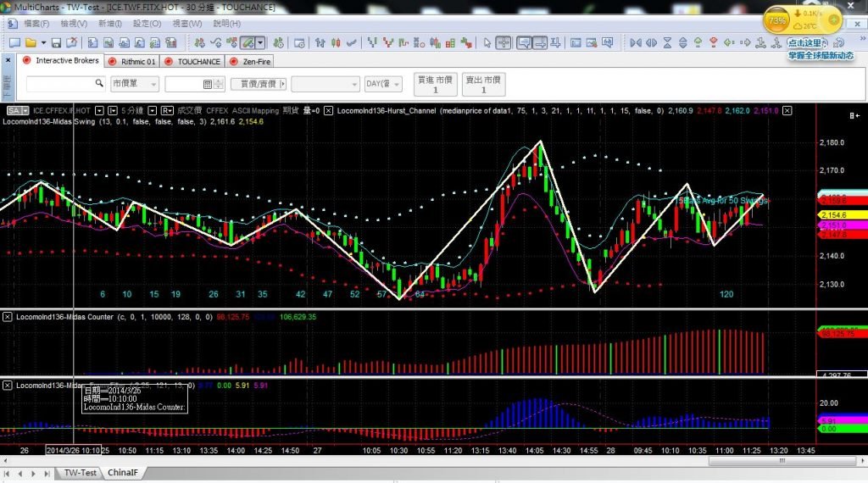Close the order bar panel with X
Screen dimensions: 868x483
click(8, 60)
